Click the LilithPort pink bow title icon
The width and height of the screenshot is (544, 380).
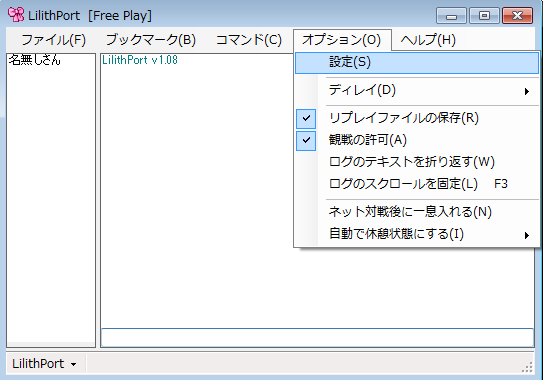click(x=16, y=15)
